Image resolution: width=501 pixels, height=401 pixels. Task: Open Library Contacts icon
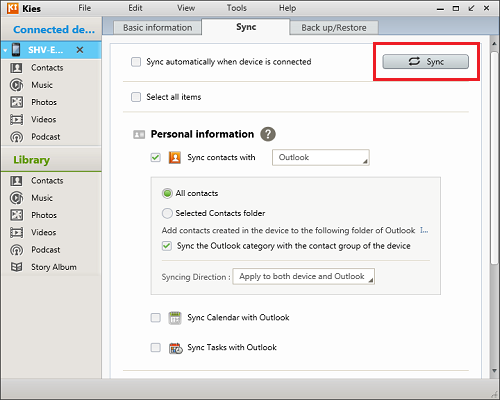(x=16, y=181)
